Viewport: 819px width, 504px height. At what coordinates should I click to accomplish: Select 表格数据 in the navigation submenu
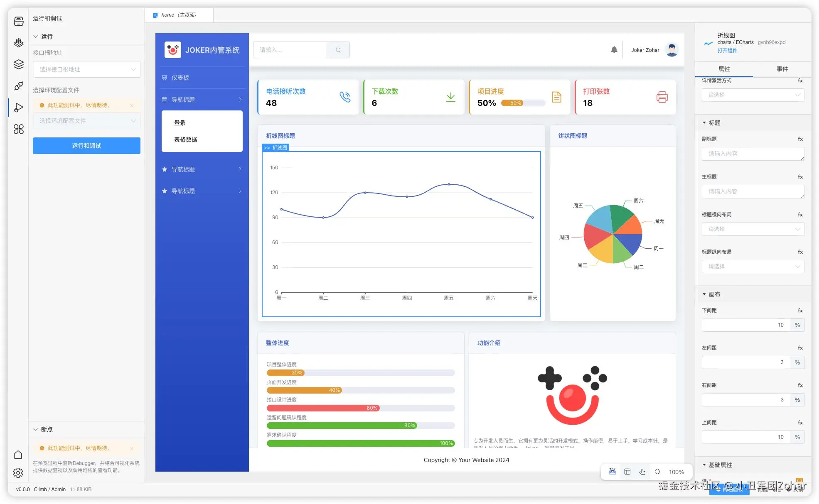click(x=185, y=139)
